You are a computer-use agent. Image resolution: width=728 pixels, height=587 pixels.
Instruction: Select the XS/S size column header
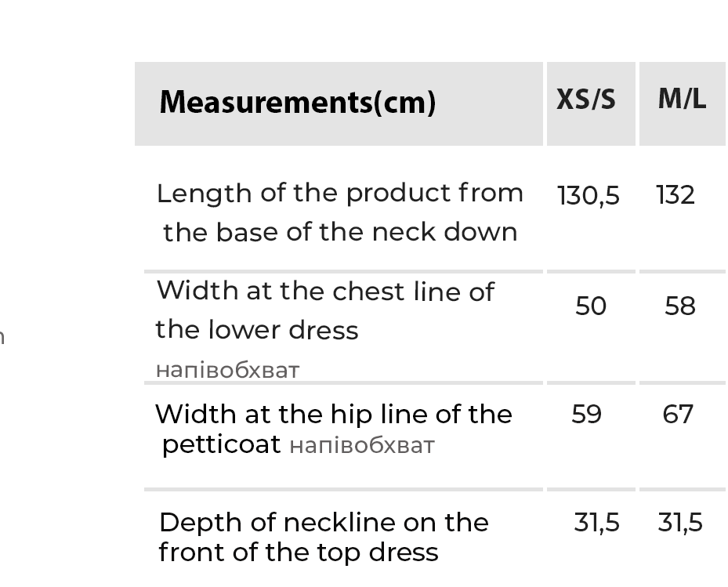586,100
